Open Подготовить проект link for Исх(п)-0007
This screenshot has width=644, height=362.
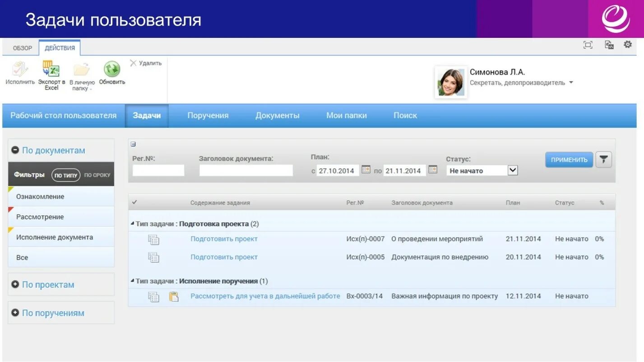pyautogui.click(x=224, y=239)
